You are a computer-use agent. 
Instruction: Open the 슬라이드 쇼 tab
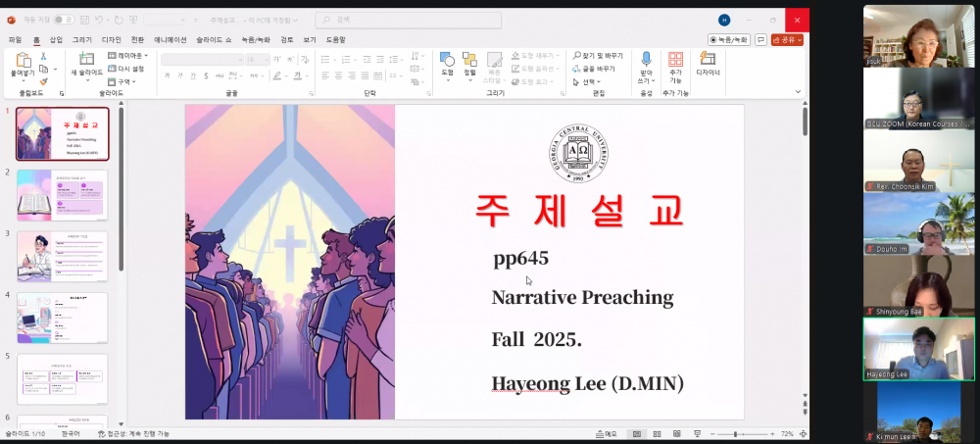(x=214, y=39)
